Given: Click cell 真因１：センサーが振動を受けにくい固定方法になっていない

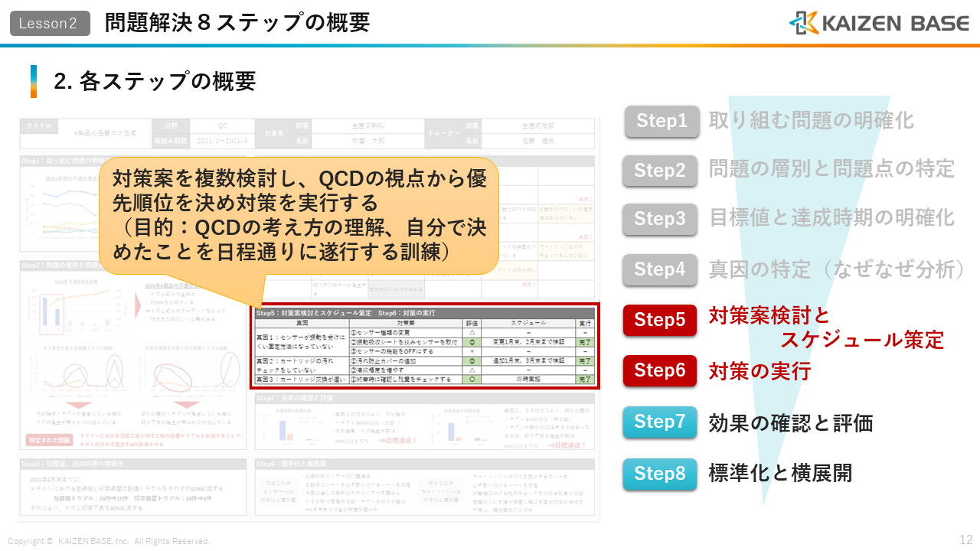Looking at the screenshot, I should (x=302, y=342).
